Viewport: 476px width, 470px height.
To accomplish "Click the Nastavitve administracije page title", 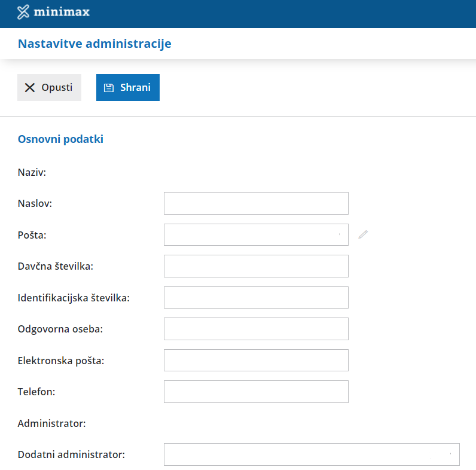I will 94,44.
